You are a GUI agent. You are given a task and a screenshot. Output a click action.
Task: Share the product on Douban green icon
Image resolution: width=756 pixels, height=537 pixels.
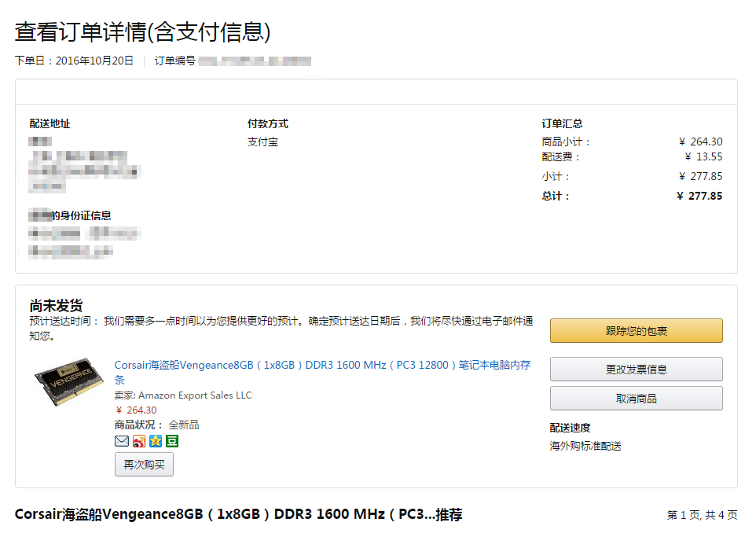tap(172, 441)
